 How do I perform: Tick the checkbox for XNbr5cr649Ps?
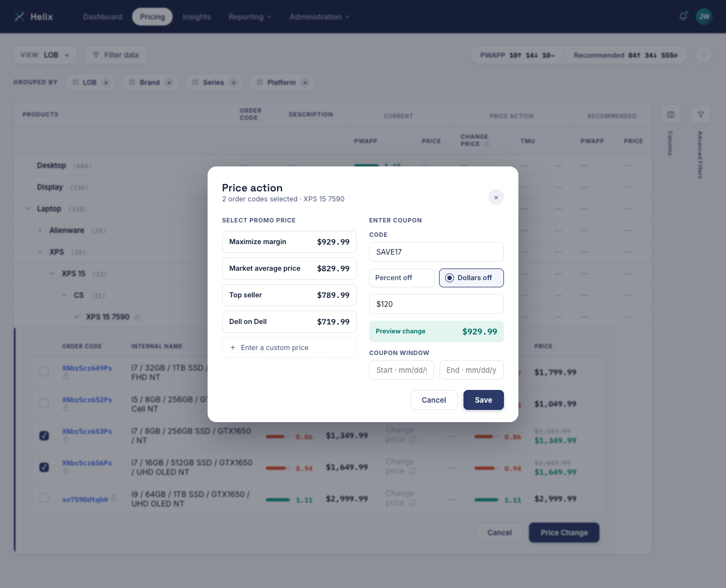44,371
